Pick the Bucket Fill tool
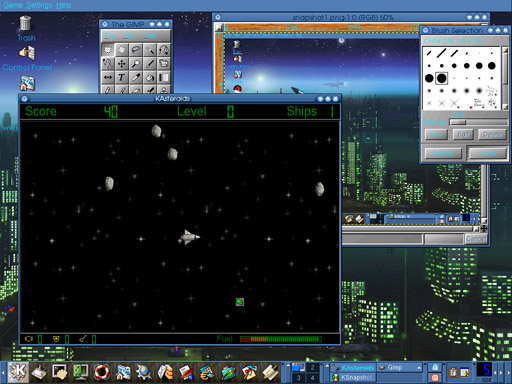The width and height of the screenshot is (512, 384). (150, 78)
